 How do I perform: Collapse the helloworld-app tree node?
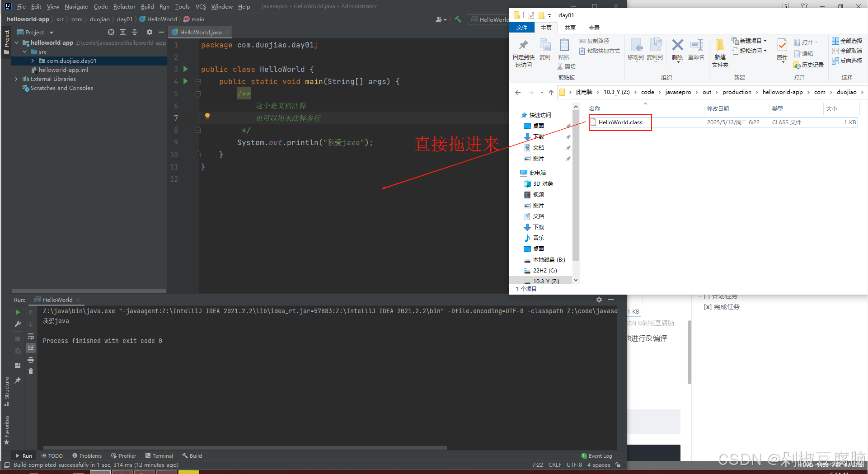[17, 42]
